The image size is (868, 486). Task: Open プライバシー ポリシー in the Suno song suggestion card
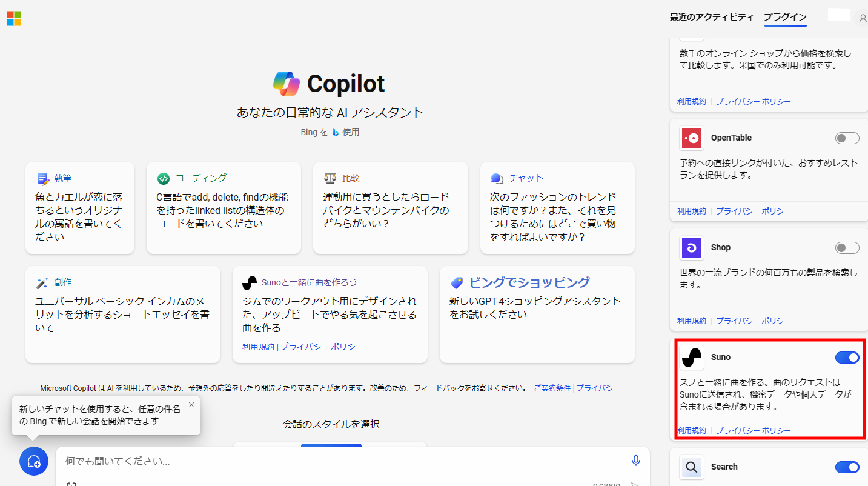point(322,347)
